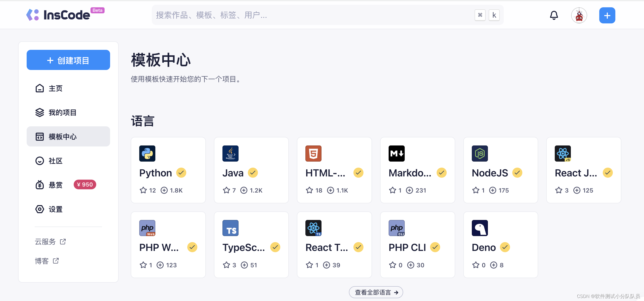The image size is (644, 301).
Task: Click the HTML5 template logo
Action: [313, 154]
